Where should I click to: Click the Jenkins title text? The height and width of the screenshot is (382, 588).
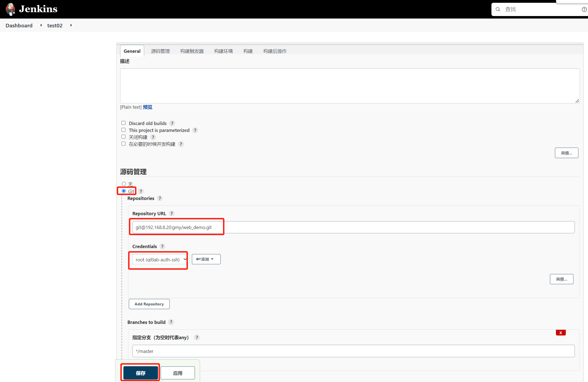[38, 9]
